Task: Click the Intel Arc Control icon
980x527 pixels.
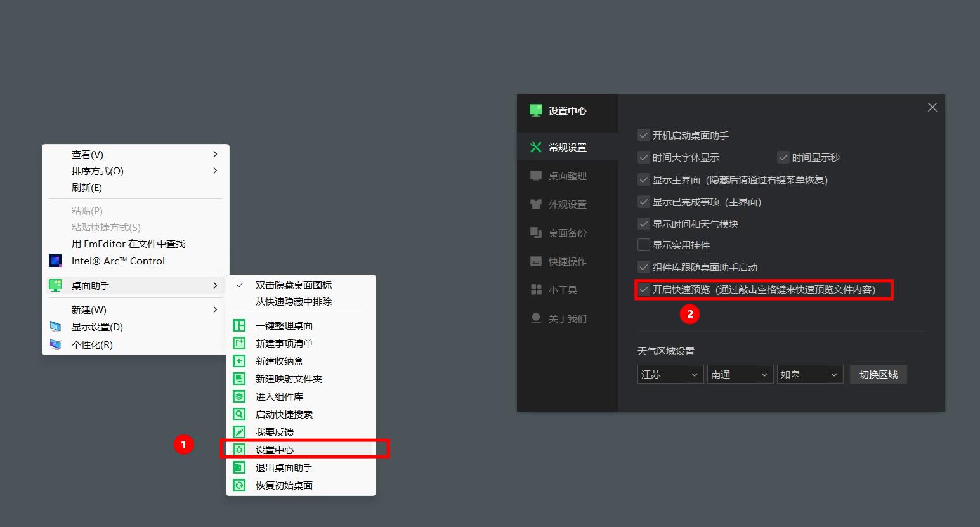Action: tap(55, 261)
